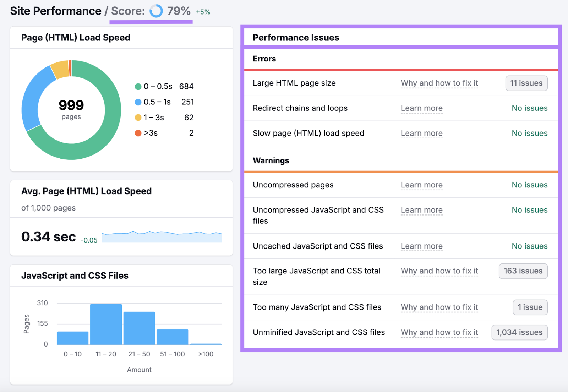Click "Learn more" next to Uncompressed pages

tap(421, 185)
